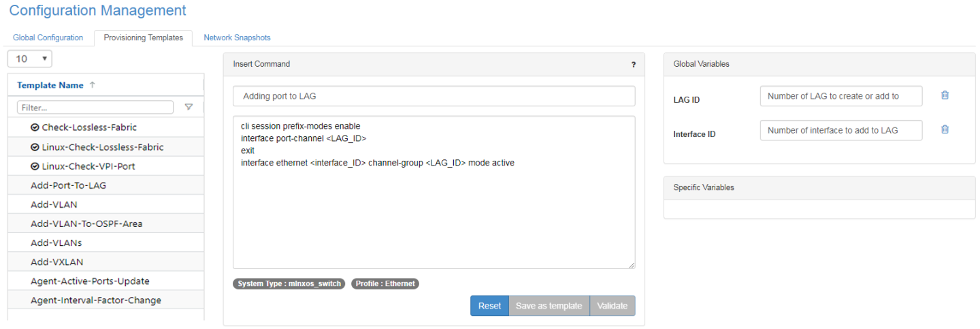Image resolution: width=980 pixels, height=329 pixels.
Task: Click the filter funnel icon
Action: 189,107
